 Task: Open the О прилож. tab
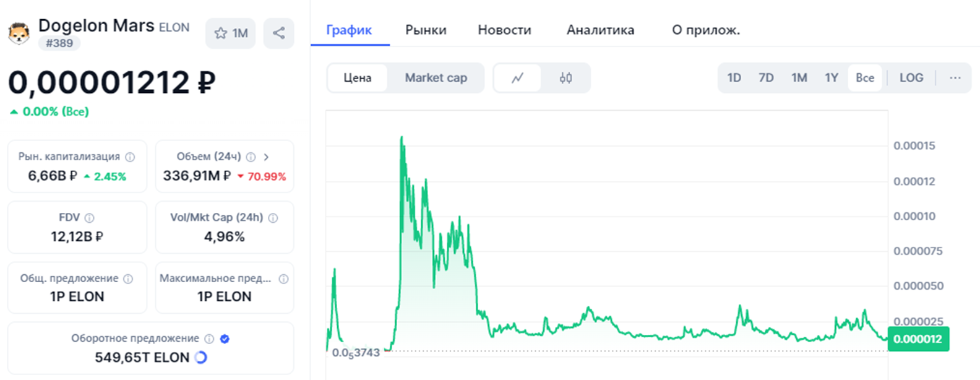pyautogui.click(x=706, y=30)
